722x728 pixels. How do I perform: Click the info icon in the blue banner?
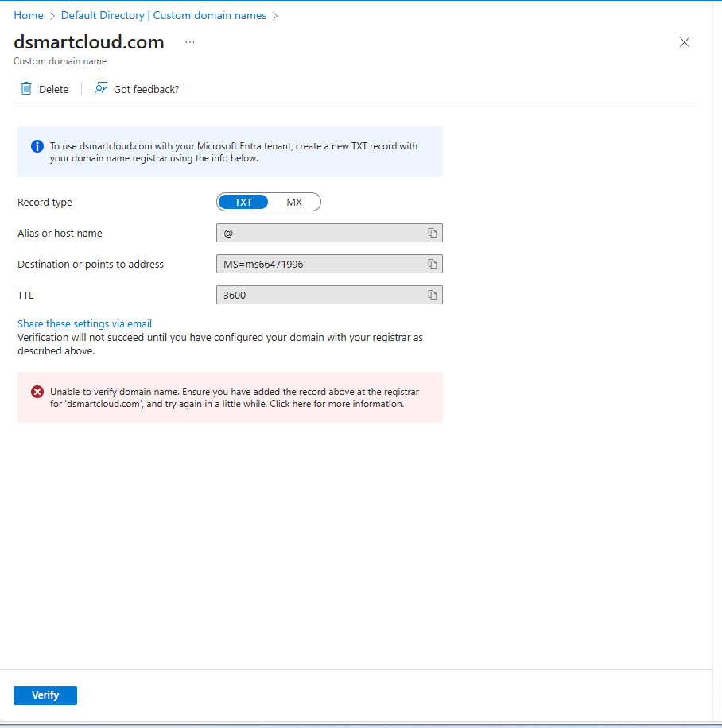(37, 146)
